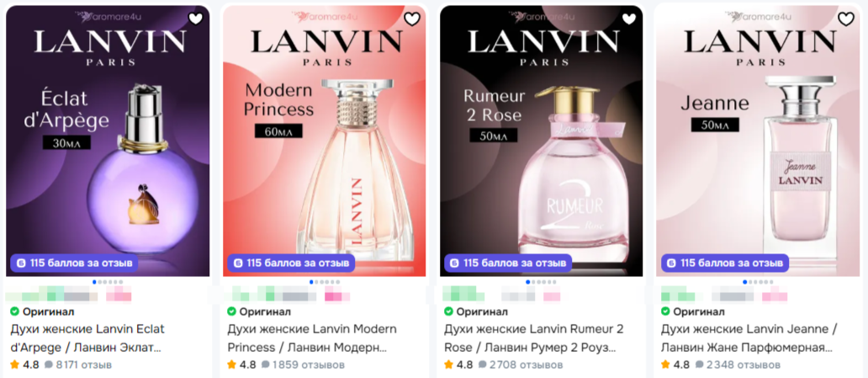The image size is (868, 378).
Task: Click Оригинал verified icon on Modern Princess
Action: tap(231, 311)
